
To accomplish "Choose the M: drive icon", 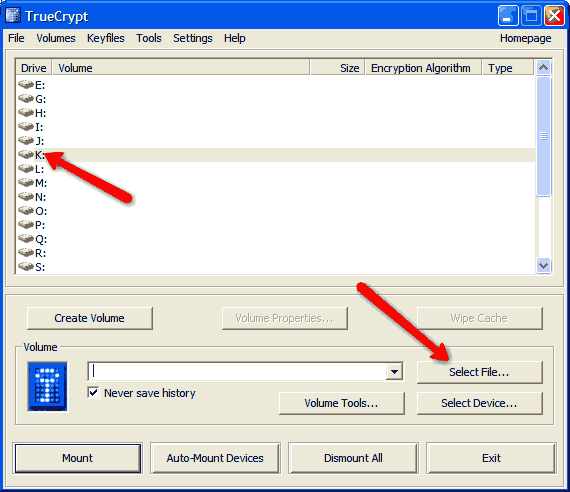I will pos(26,183).
